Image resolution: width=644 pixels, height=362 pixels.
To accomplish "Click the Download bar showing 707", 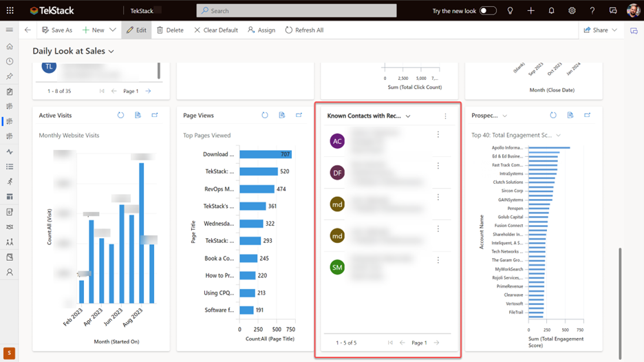I will 266,154.
